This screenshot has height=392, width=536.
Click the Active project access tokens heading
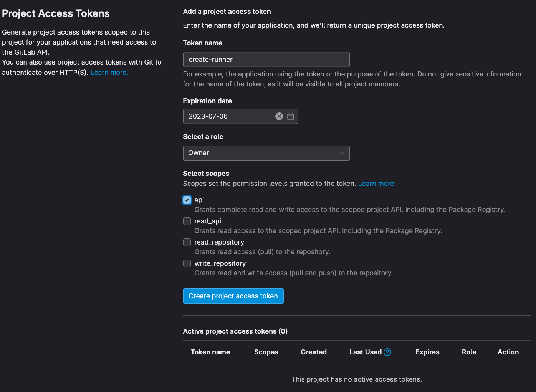(x=235, y=331)
